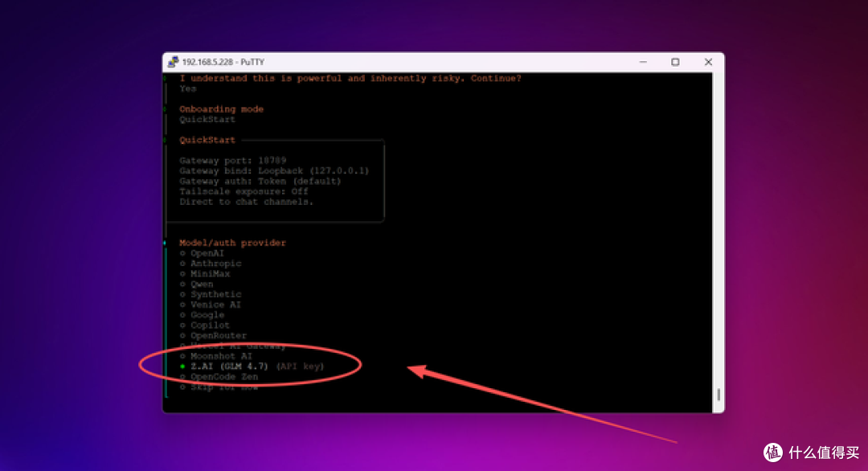Choose the Copilot provider option
The image size is (868, 471).
point(205,326)
